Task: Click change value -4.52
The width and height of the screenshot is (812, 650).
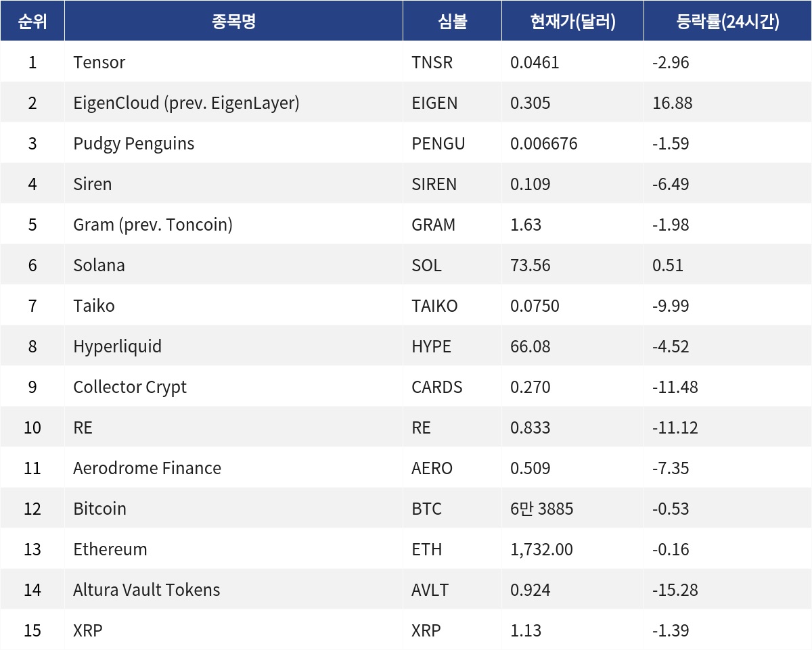Action: coord(671,346)
